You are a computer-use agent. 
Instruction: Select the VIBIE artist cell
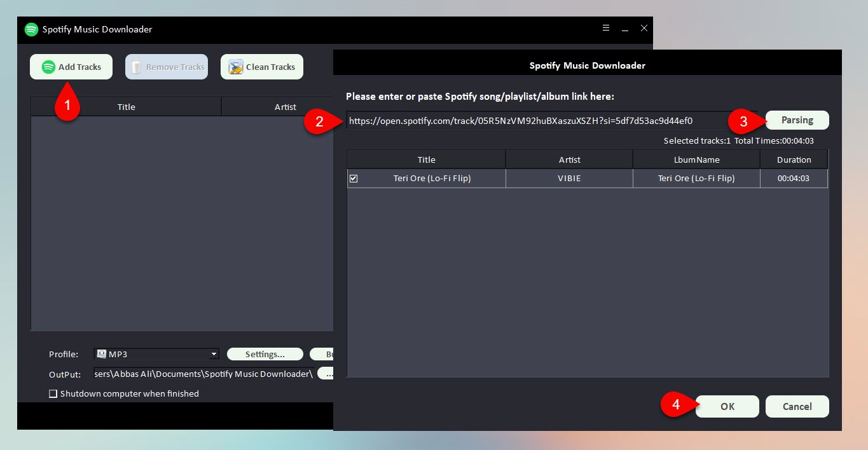tap(569, 179)
